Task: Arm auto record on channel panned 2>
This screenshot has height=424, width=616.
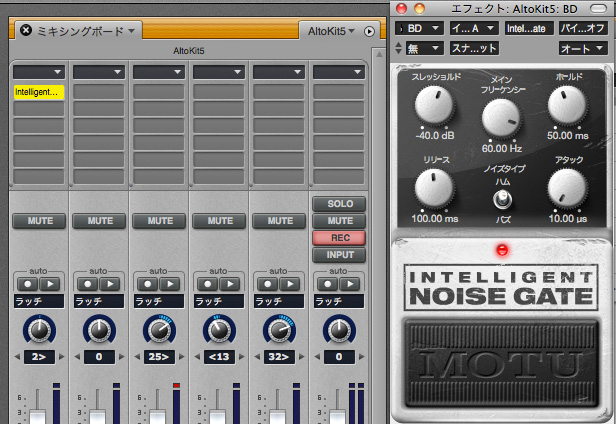Action: pos(28,284)
